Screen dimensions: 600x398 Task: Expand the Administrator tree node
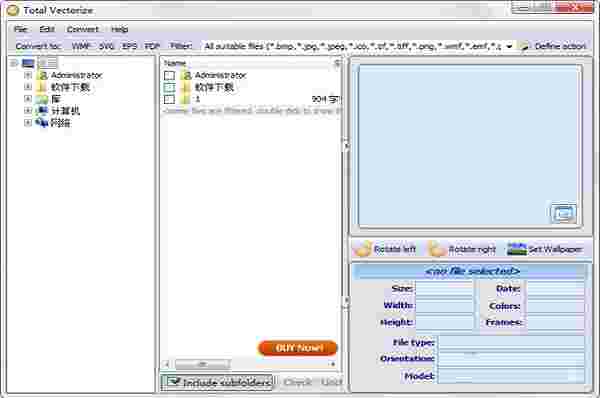coord(28,75)
